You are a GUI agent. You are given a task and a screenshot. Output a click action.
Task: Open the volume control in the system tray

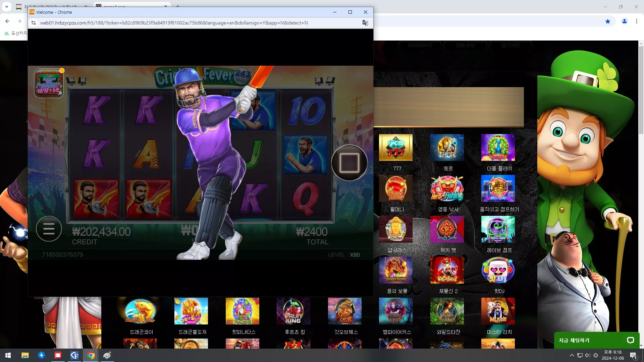click(587, 355)
